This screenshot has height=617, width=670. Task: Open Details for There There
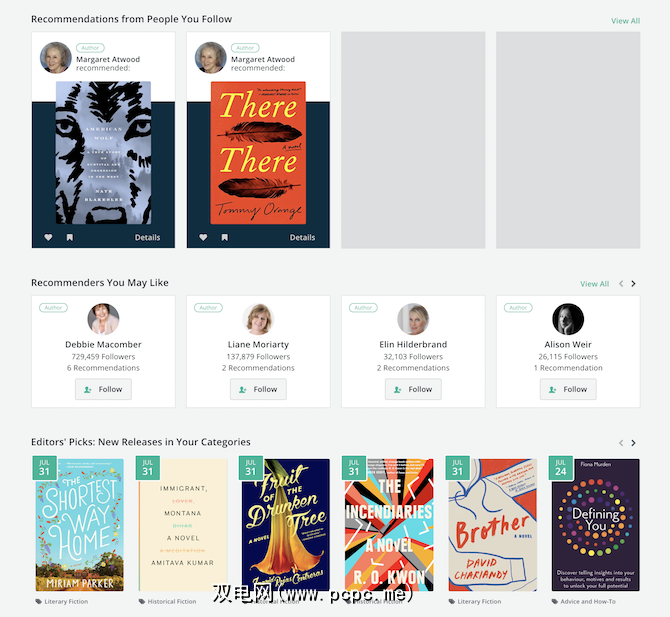pyautogui.click(x=302, y=238)
